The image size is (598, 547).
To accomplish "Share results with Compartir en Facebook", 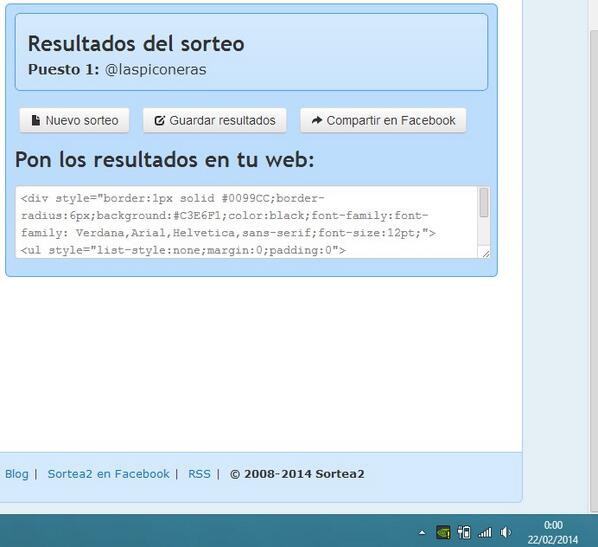I will click(383, 121).
